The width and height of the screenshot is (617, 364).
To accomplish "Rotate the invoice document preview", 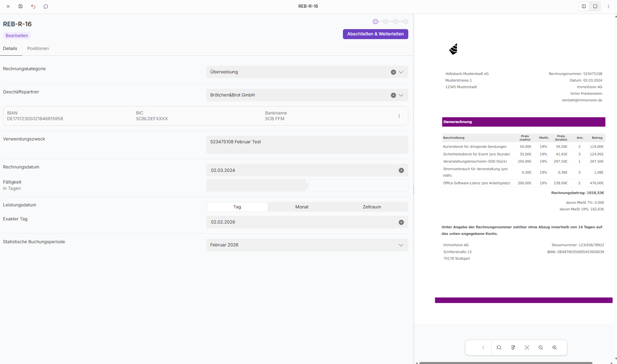I will (513, 347).
